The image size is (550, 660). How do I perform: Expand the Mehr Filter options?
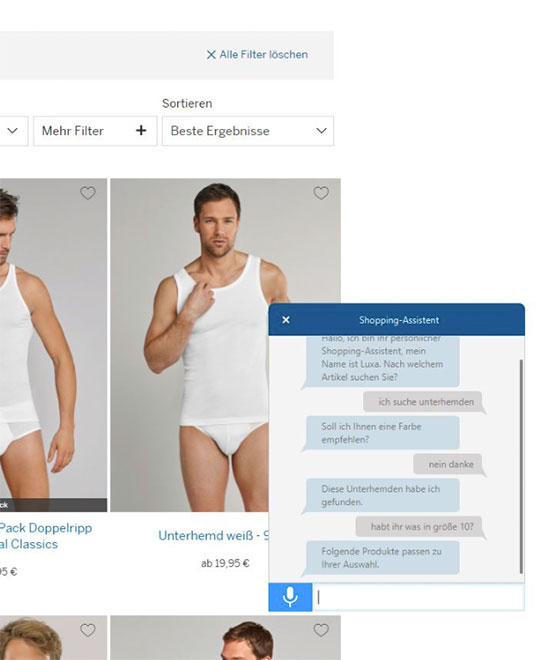pyautogui.click(x=95, y=131)
